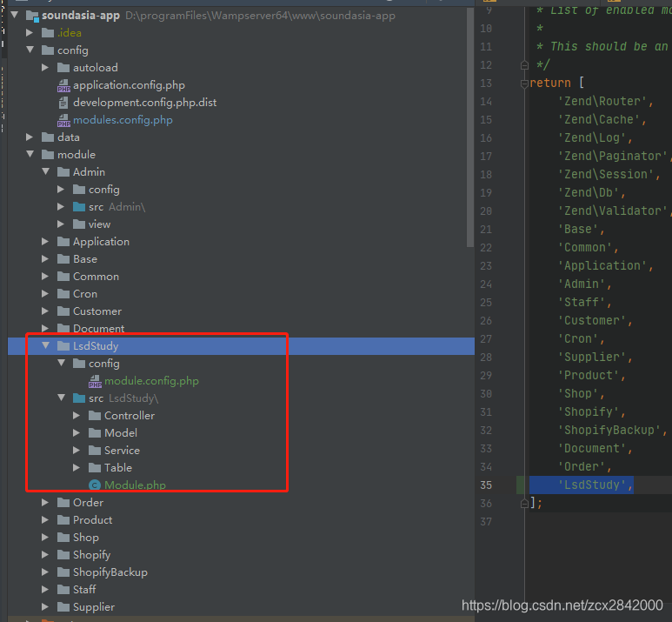Collapse the module folder arrow
The image size is (672, 622).
(30, 154)
